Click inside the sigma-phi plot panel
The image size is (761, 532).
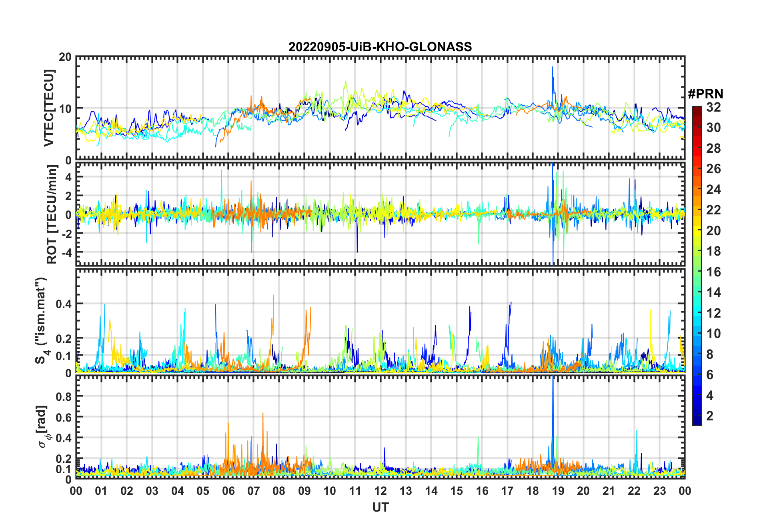380,427
